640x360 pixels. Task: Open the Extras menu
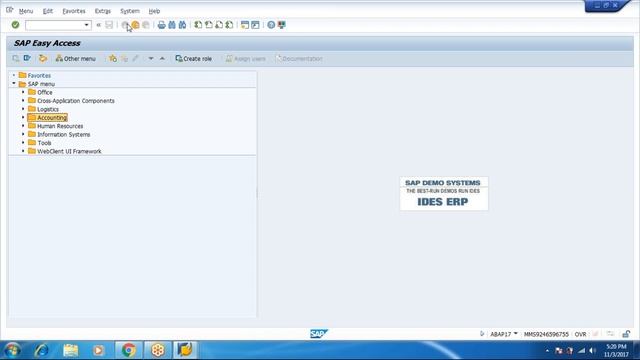point(102,11)
